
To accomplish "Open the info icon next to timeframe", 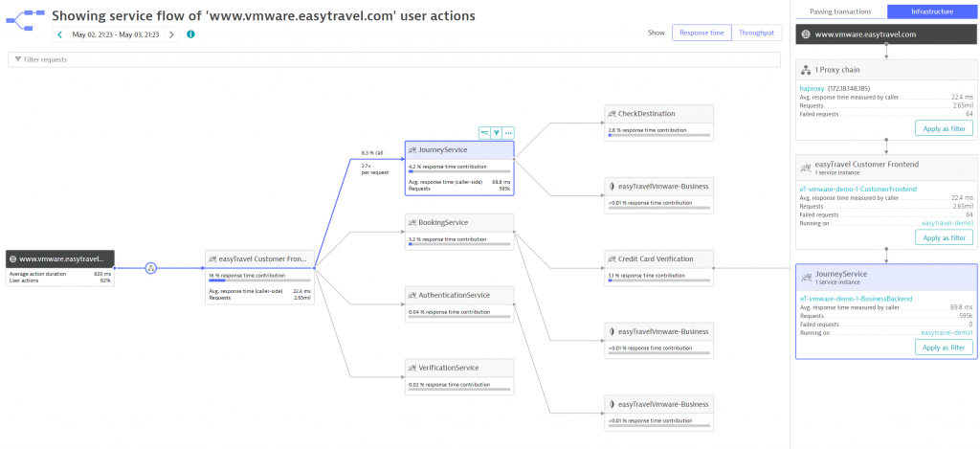I will 190,34.
